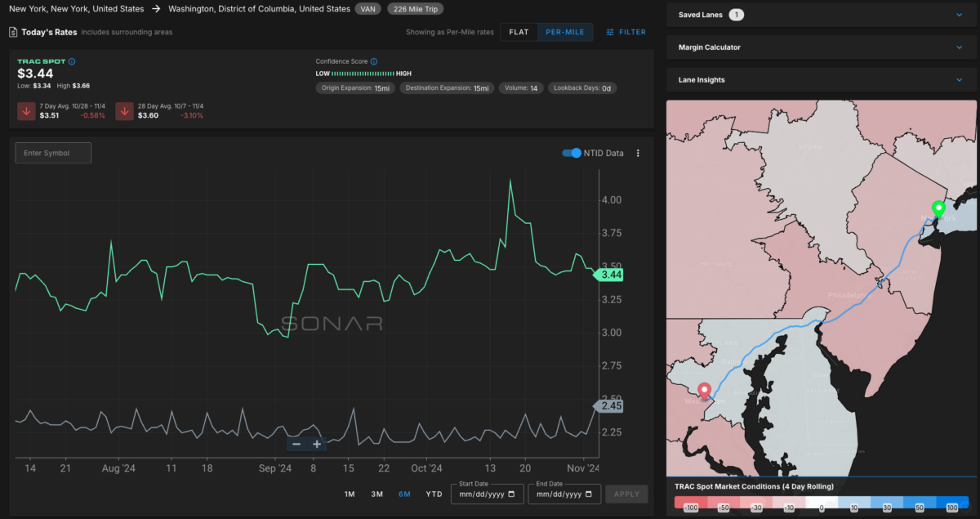Switch rates display to PER-MILE

click(564, 33)
